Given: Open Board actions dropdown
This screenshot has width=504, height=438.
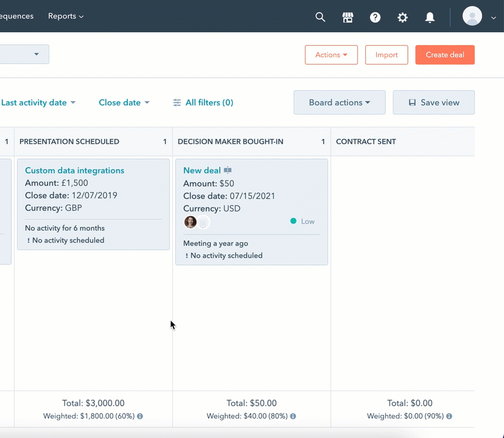Looking at the screenshot, I should click(x=339, y=102).
